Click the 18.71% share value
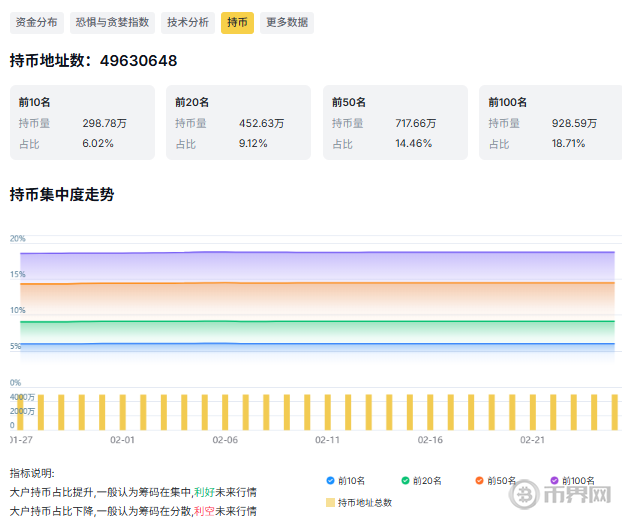 568,144
